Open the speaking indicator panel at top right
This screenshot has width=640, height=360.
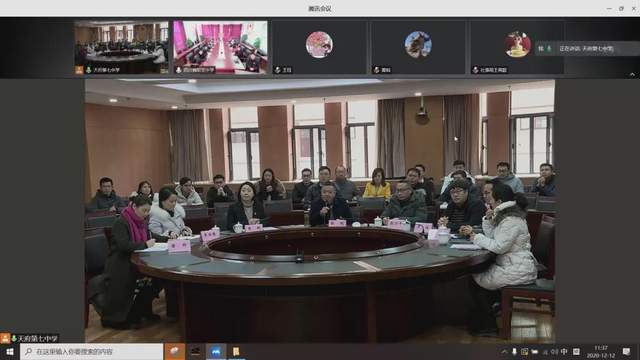[587, 49]
